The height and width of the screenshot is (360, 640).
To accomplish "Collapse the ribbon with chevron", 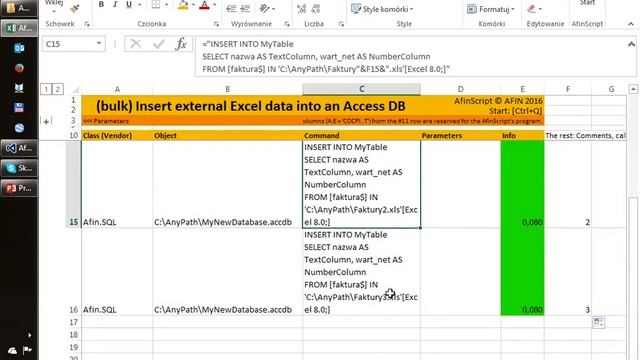I will click(631, 24).
